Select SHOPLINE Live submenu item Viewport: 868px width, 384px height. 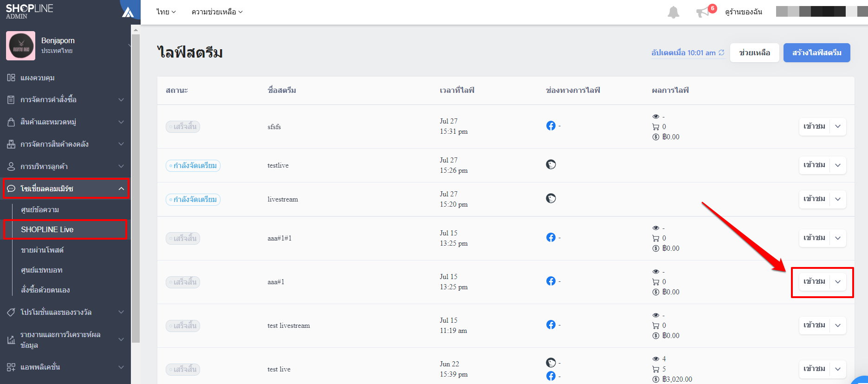(x=47, y=229)
